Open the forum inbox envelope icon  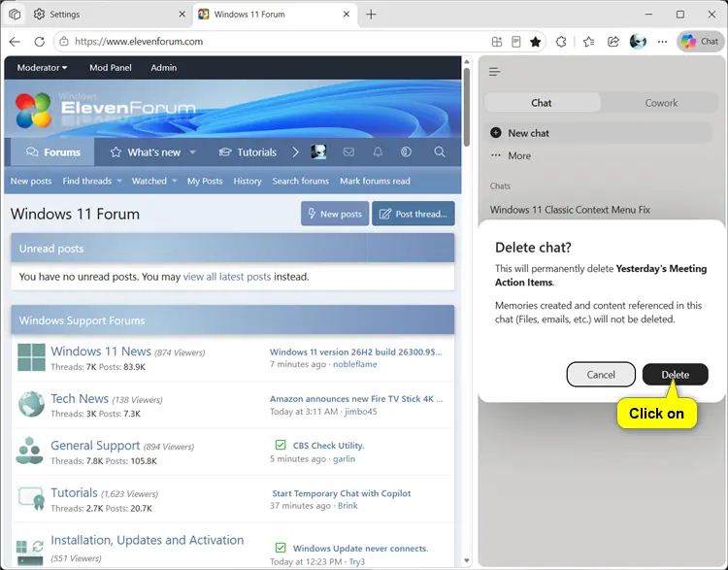click(x=348, y=151)
